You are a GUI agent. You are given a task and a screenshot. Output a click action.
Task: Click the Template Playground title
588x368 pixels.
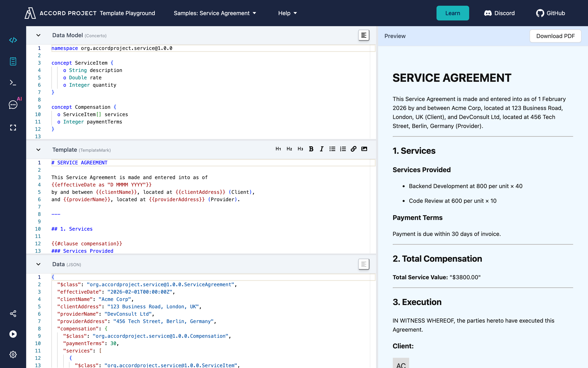(x=127, y=13)
